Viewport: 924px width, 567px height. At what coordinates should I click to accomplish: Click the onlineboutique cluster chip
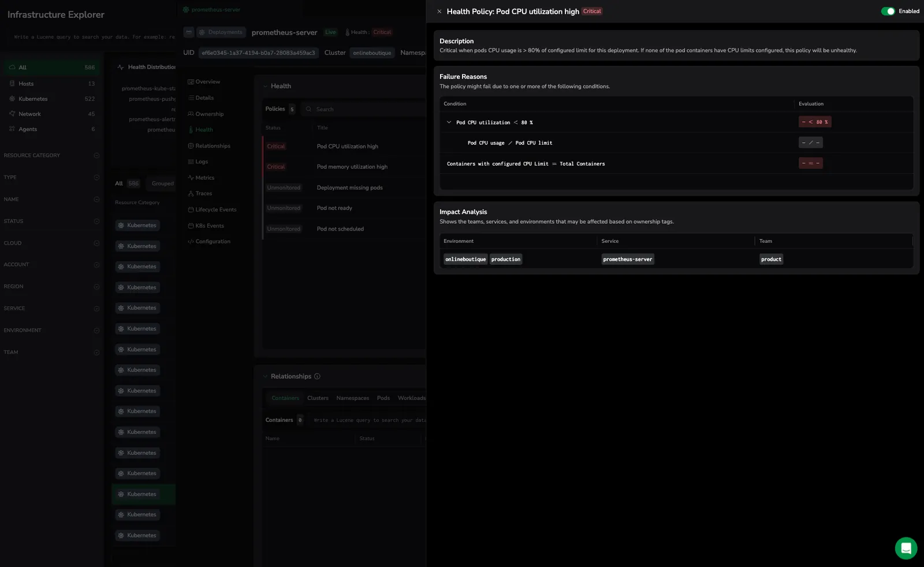point(372,53)
